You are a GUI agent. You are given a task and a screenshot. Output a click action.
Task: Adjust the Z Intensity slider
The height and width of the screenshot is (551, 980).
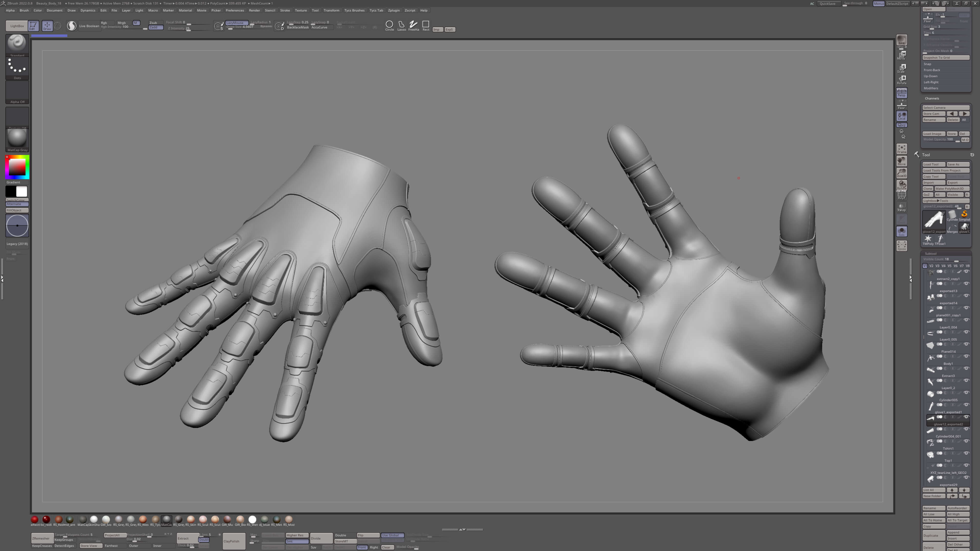(189, 28)
